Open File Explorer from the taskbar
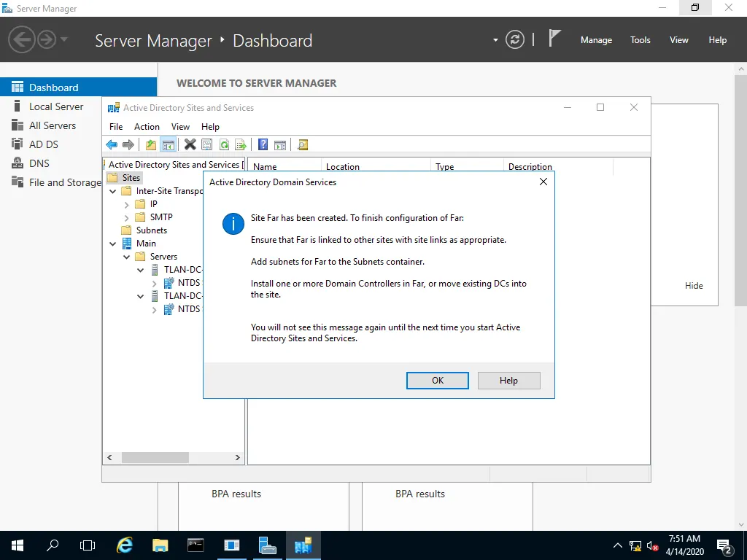 coord(160,545)
